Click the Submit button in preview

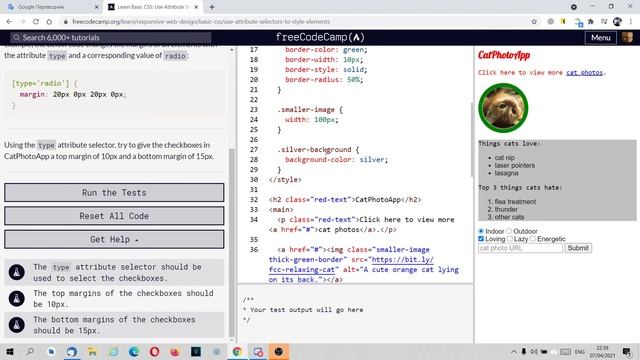[578, 248]
